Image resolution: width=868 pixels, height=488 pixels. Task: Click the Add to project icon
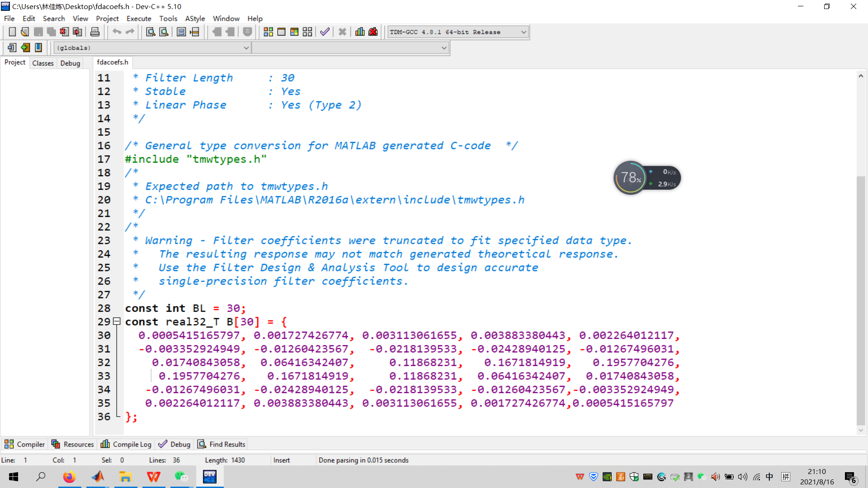217,32
